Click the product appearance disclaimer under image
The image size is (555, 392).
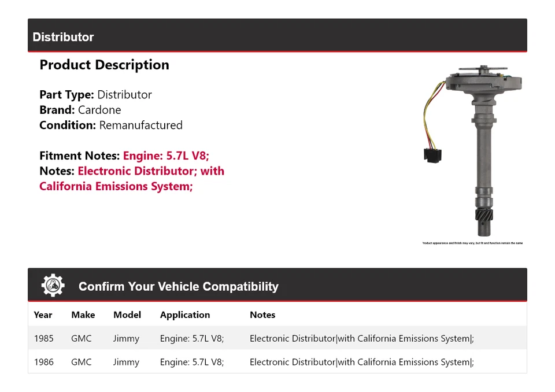(472, 243)
